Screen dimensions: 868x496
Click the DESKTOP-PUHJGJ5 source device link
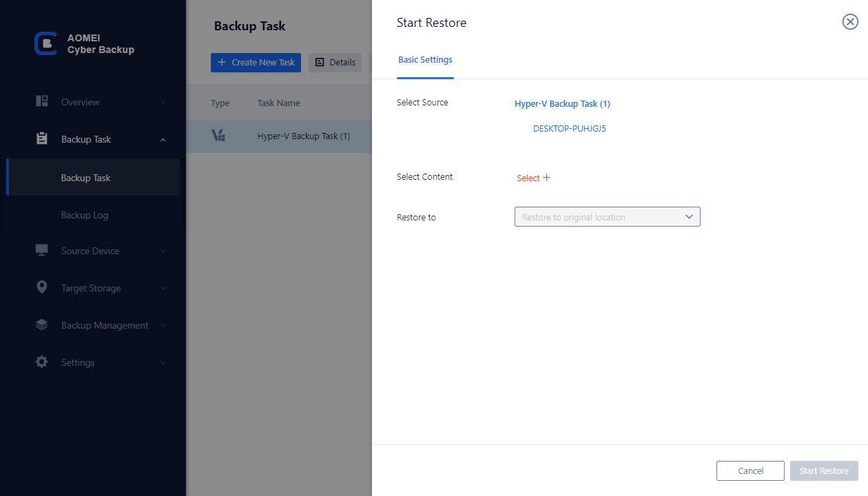pyautogui.click(x=569, y=128)
